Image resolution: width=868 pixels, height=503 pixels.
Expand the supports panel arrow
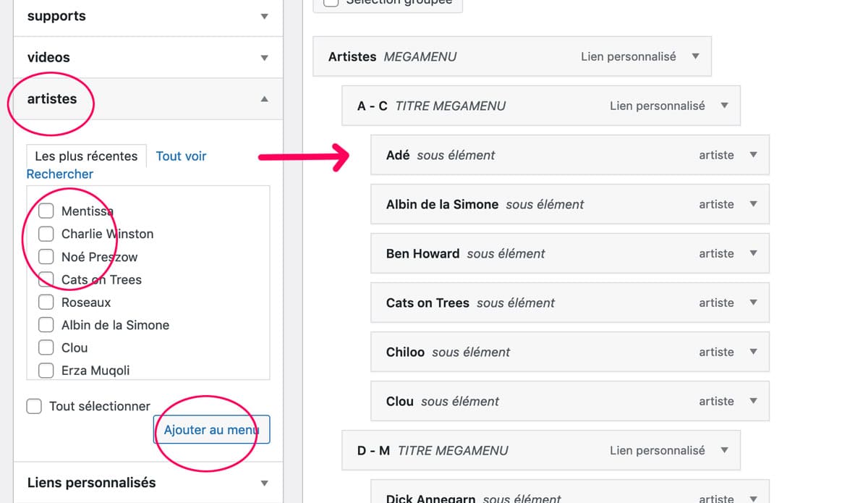(x=264, y=16)
